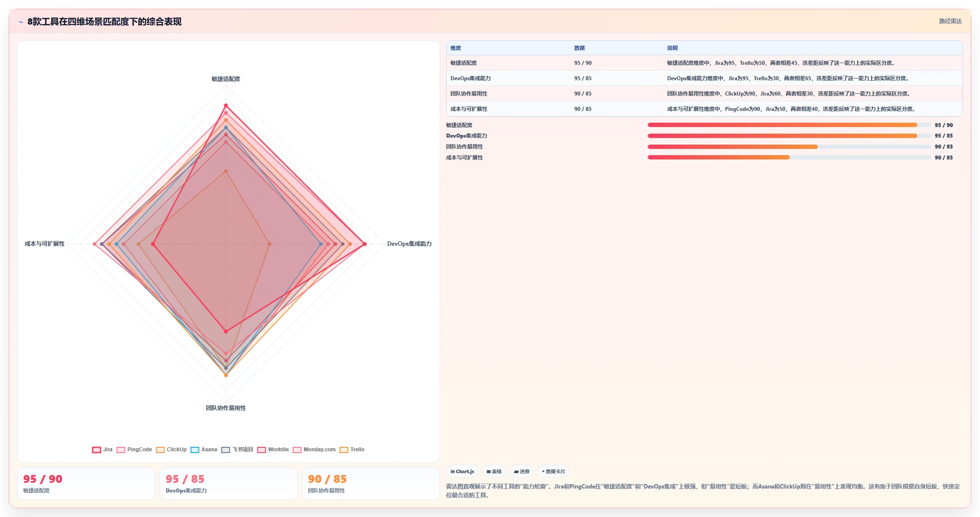Click the 成本与可扩展性 radar axis label
The height and width of the screenshot is (517, 980).
point(44,244)
